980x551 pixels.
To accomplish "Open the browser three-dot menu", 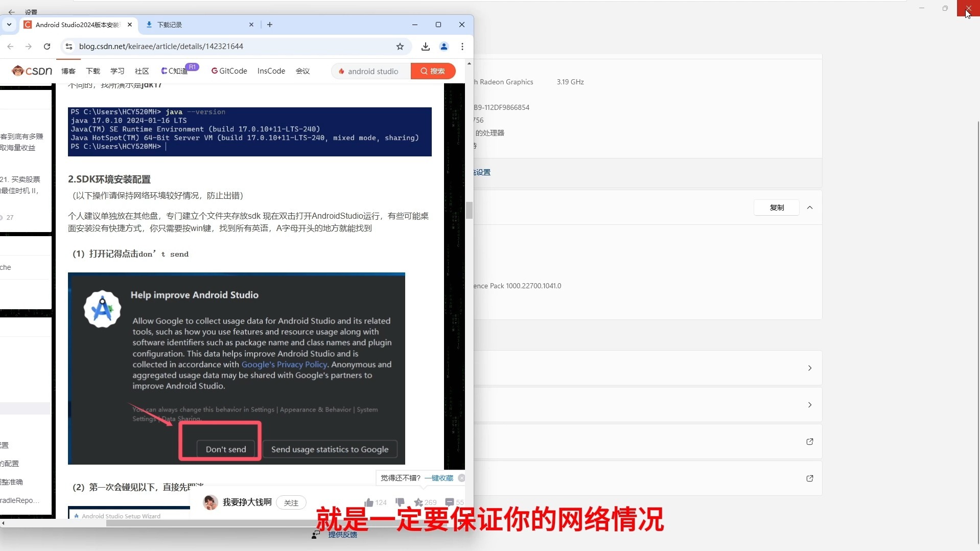I will click(x=462, y=47).
